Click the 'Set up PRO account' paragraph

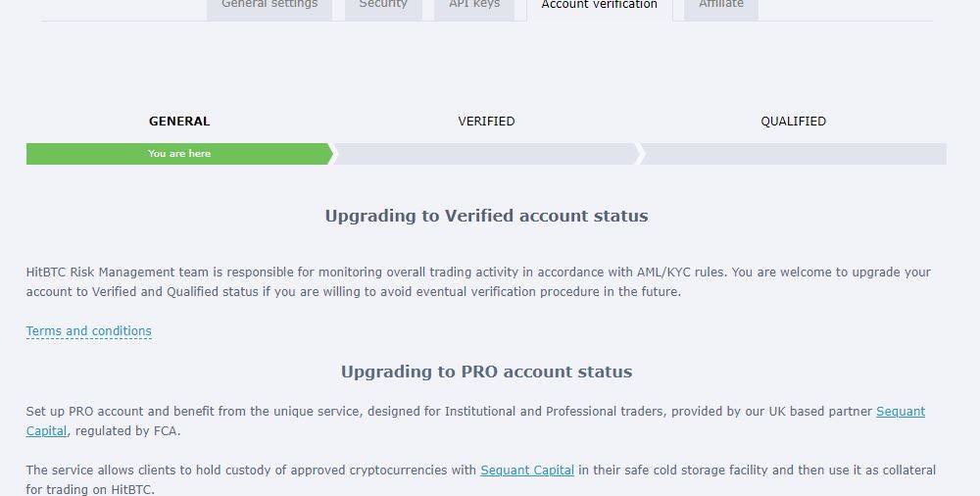(392, 413)
